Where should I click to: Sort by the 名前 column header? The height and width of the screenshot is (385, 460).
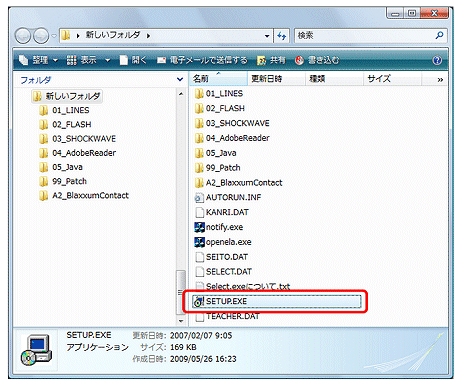(218, 79)
